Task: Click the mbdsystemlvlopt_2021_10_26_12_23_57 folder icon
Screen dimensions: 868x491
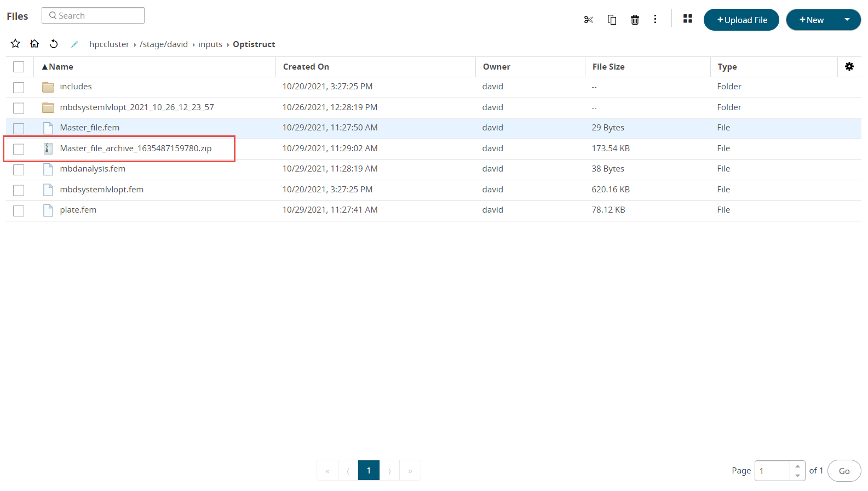Action: [x=48, y=107]
